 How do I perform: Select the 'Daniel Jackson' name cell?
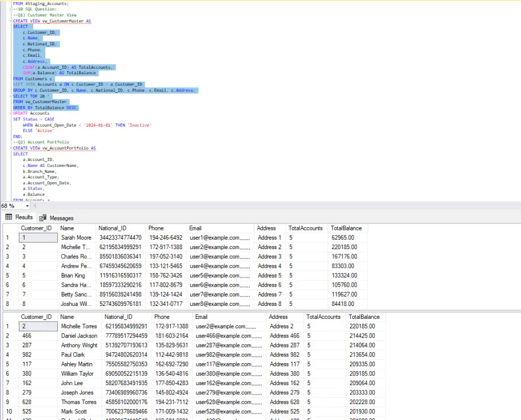79,336
